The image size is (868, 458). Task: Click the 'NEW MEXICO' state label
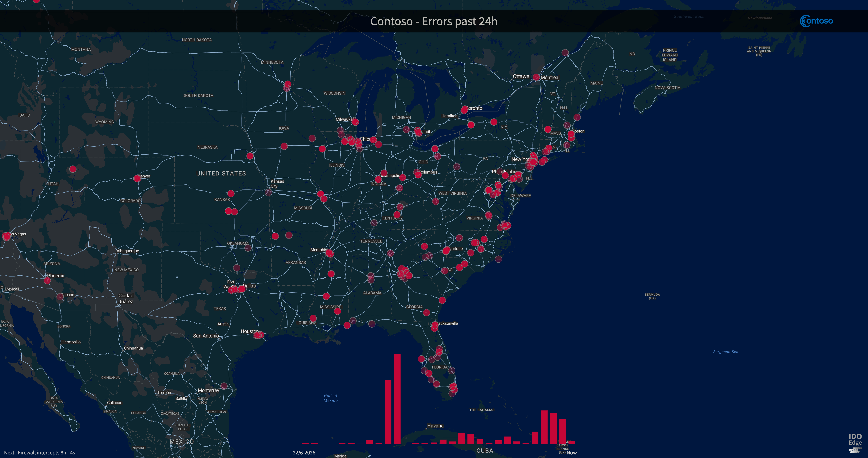pos(126,270)
